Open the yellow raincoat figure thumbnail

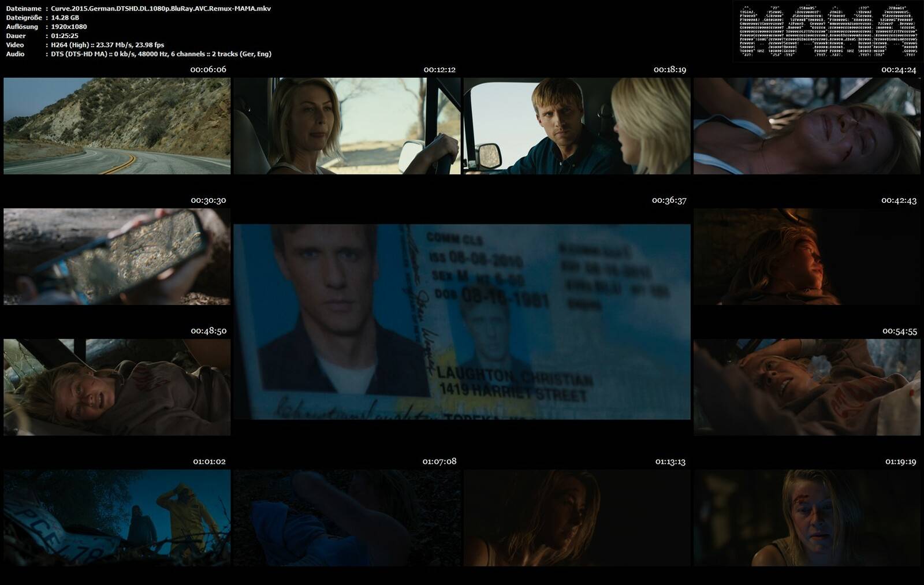click(117, 517)
